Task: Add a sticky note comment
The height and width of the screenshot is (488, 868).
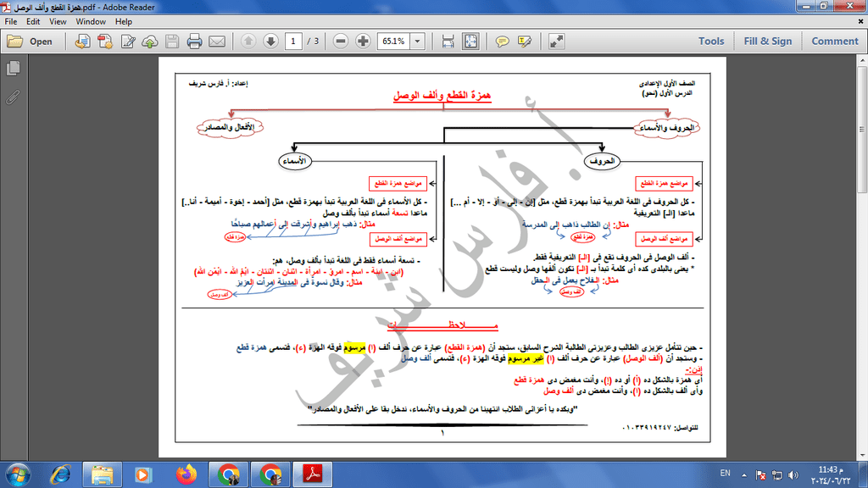Action: coord(502,42)
